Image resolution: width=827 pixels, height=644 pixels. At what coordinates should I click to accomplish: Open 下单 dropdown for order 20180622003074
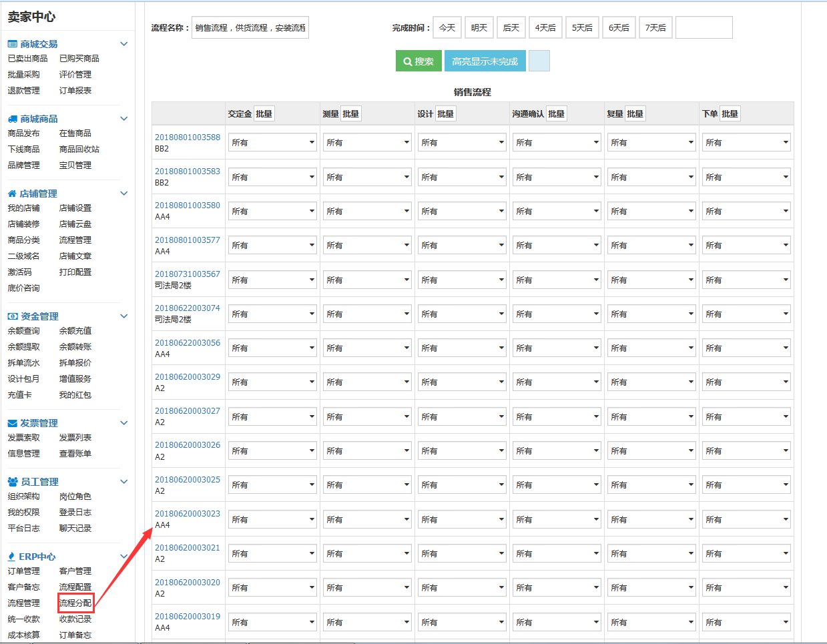click(747, 314)
